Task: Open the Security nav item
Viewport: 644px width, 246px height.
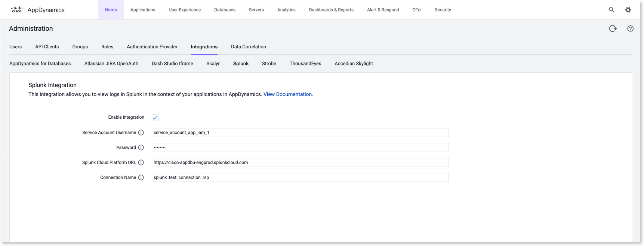Action: point(443,10)
